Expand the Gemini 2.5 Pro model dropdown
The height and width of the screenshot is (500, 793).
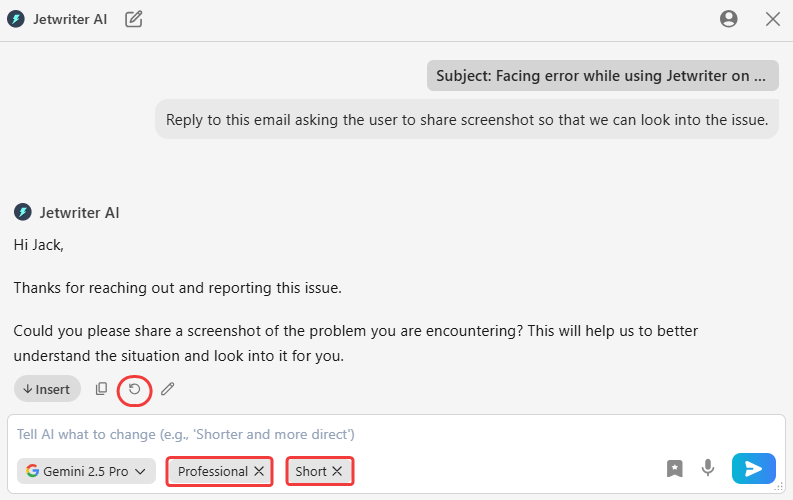click(x=86, y=471)
